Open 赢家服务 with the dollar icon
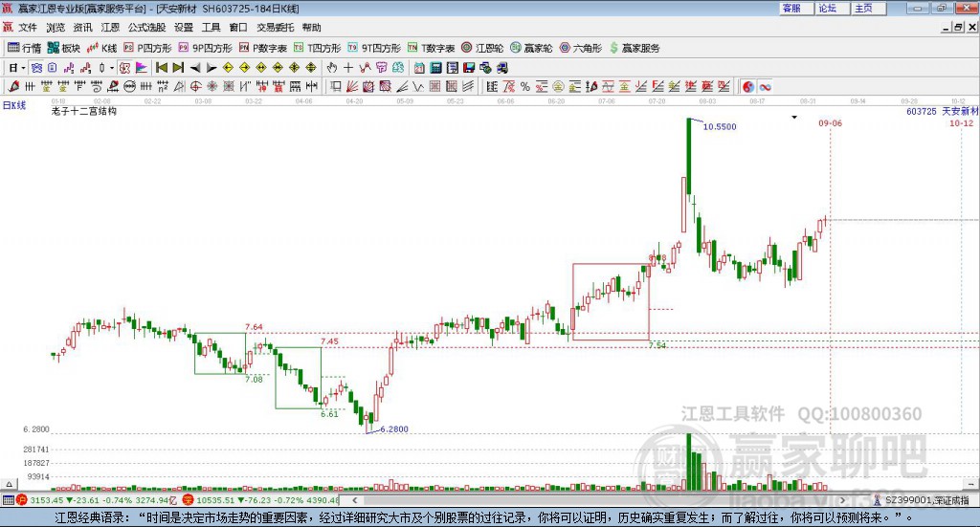This screenshot has height=527, width=980. tap(635, 48)
